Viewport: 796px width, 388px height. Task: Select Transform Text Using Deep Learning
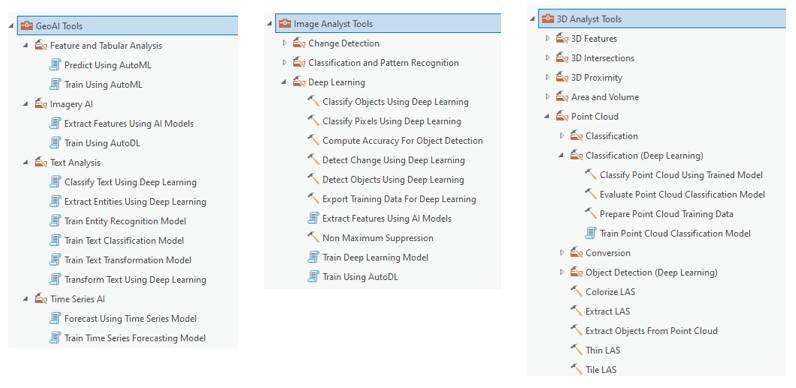click(x=135, y=279)
